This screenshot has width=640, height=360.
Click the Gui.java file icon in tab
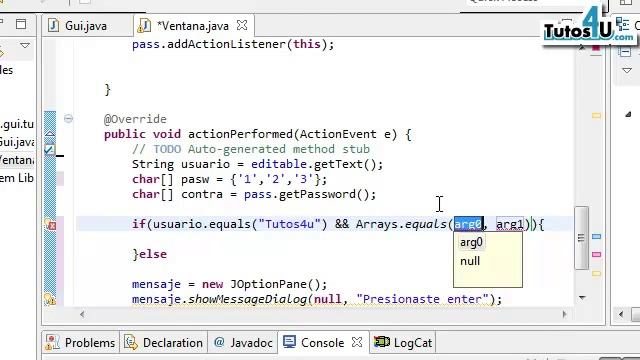pos(53,26)
